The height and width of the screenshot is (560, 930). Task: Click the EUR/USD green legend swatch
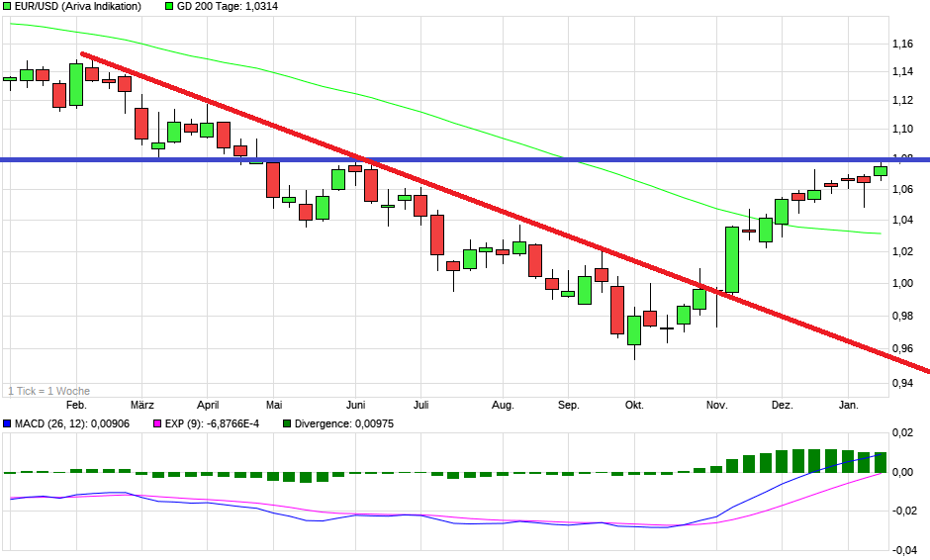tap(8, 7)
